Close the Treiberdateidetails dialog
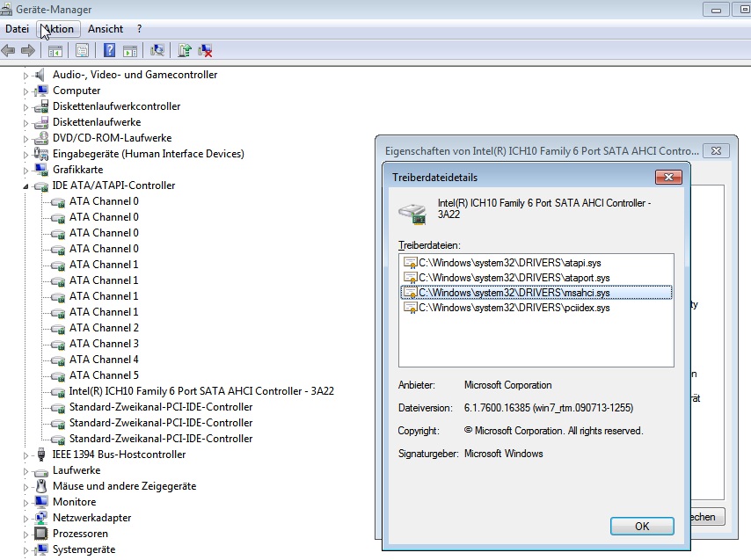The image size is (751, 560). click(x=668, y=178)
